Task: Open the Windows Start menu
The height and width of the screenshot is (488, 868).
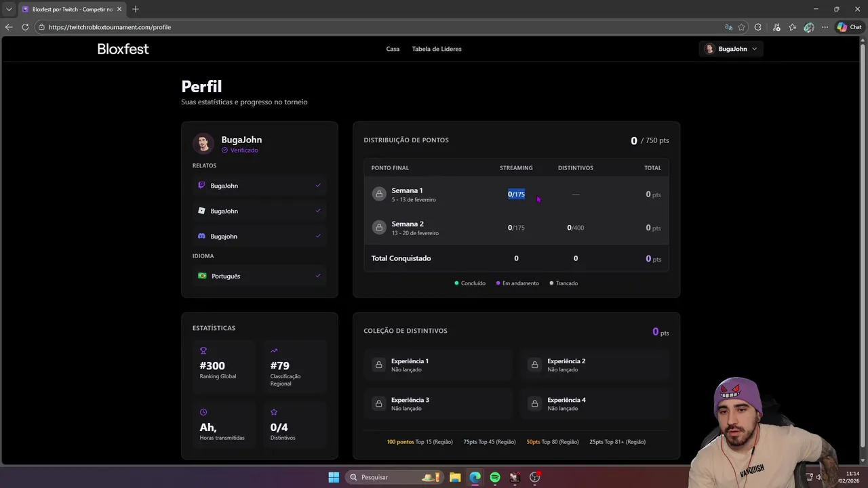Action: point(334,477)
